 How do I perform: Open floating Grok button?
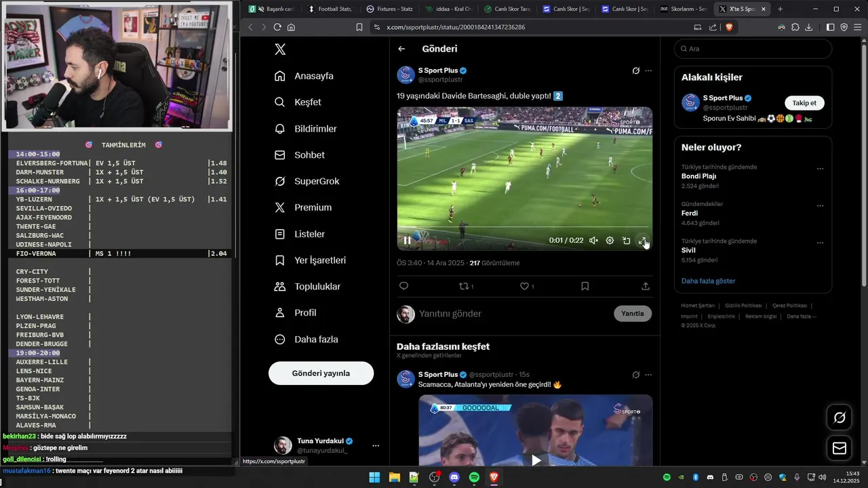coord(840,418)
